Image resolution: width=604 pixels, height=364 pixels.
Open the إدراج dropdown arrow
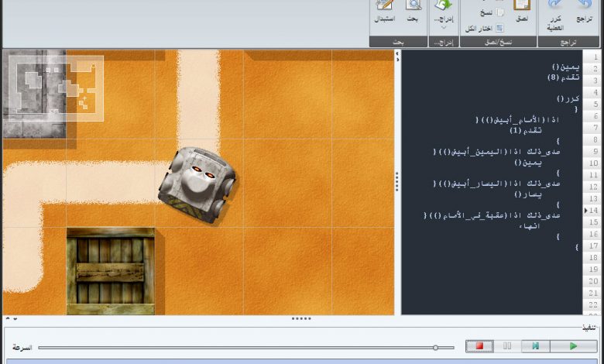[x=444, y=27]
